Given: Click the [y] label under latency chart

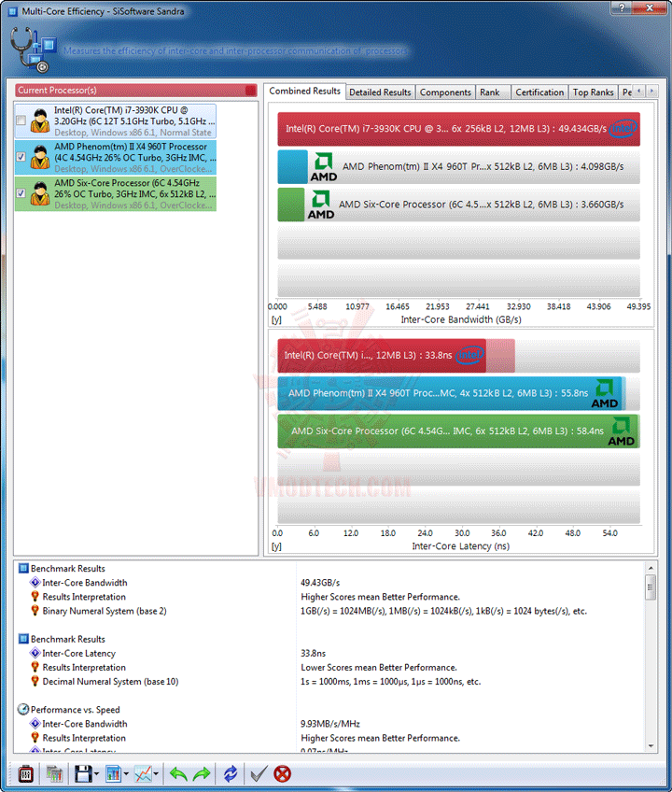Looking at the screenshot, I should click(x=276, y=546).
